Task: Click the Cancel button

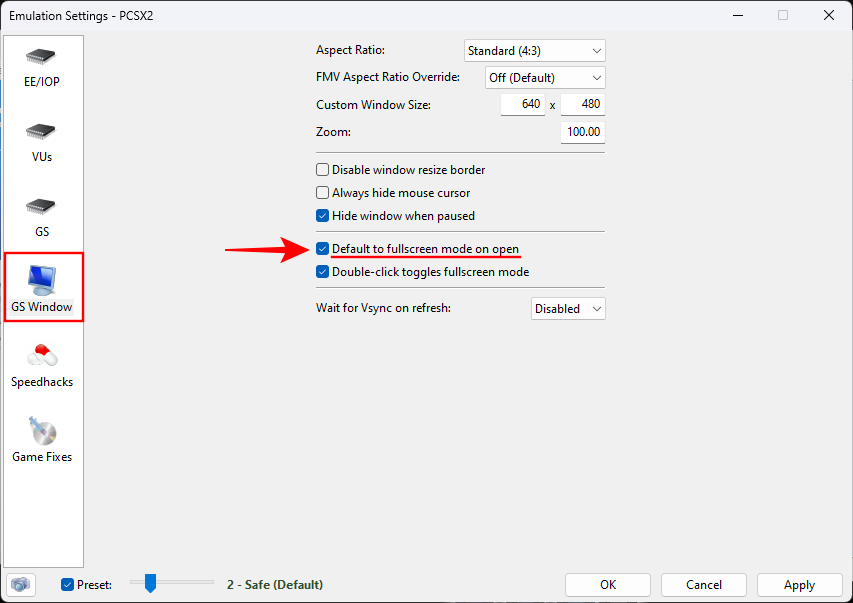Action: [x=704, y=584]
